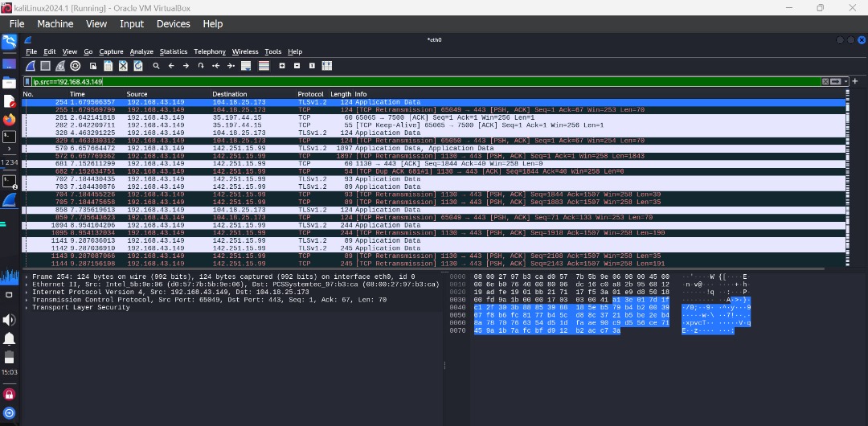
Task: Zoom out packet text size
Action: (x=297, y=65)
